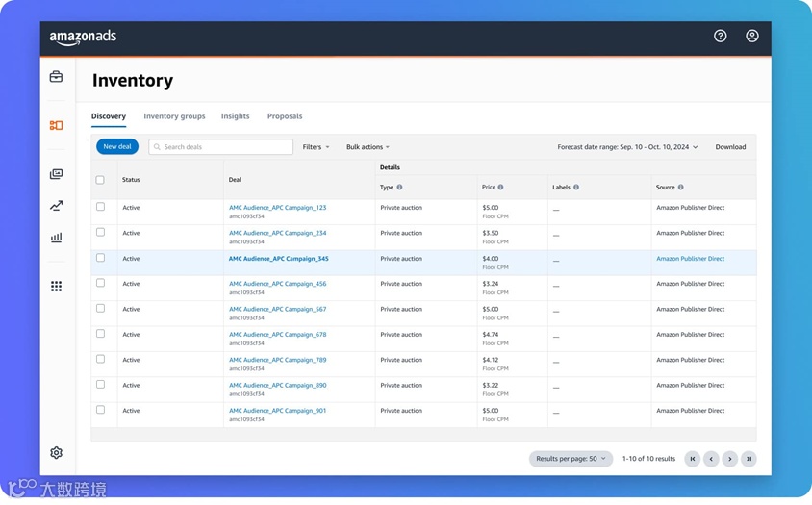Switch to the Inventory groups tab
The width and height of the screenshot is (812, 505).
tap(174, 116)
